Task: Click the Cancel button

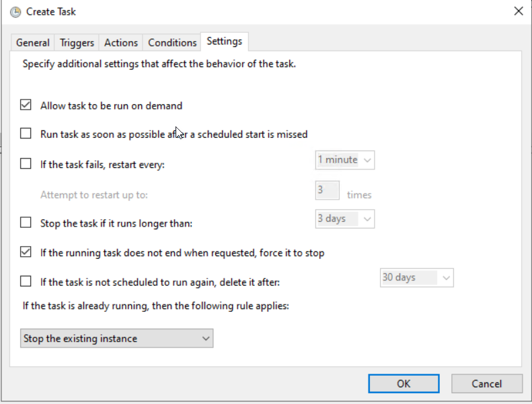Action: tap(487, 384)
